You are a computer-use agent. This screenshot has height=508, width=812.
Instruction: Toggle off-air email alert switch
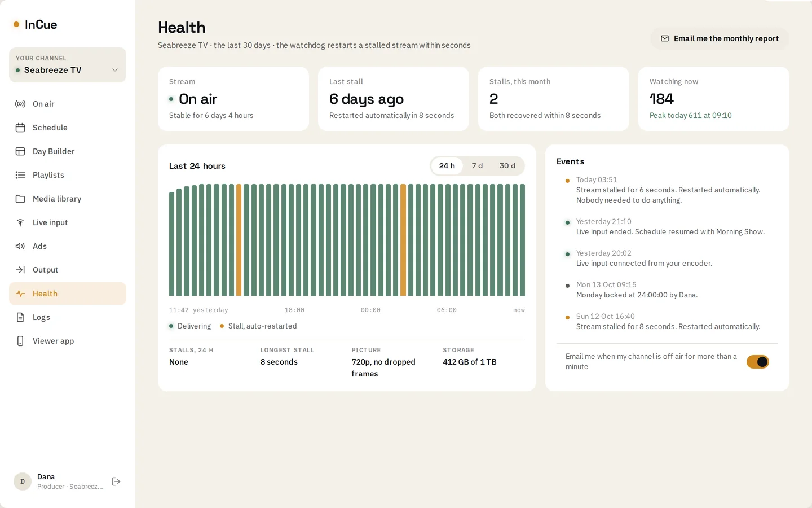[x=758, y=362]
